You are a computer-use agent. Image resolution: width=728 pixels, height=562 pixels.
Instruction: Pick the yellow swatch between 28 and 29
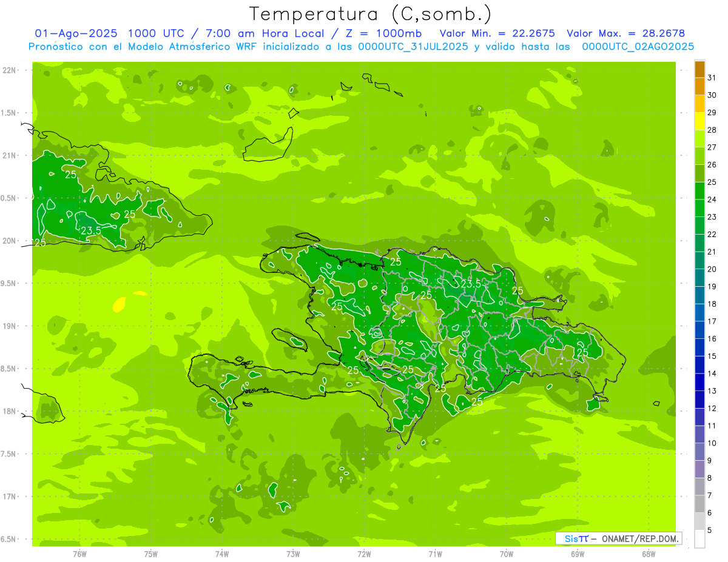699,121
